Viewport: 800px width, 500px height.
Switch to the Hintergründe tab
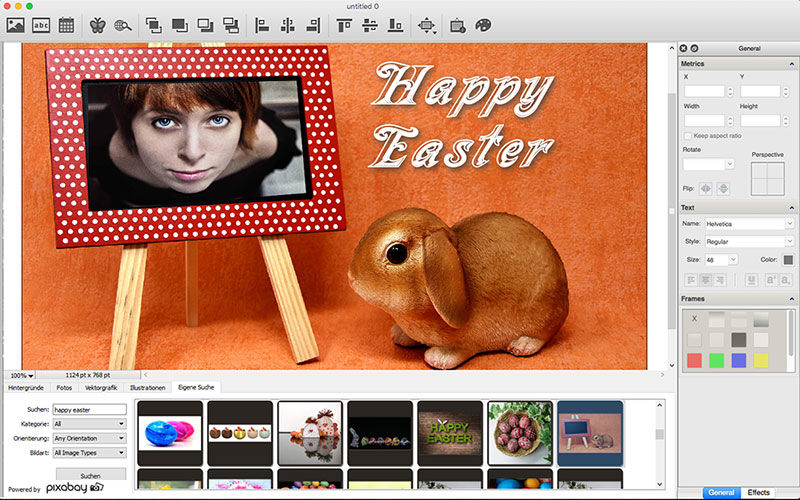click(26, 388)
